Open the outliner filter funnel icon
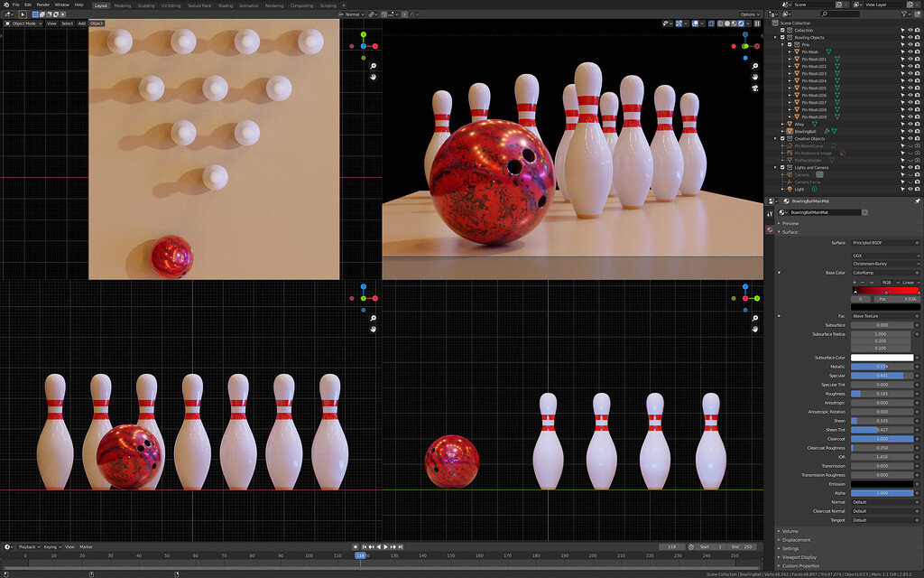The height and width of the screenshot is (578, 924). (904, 14)
